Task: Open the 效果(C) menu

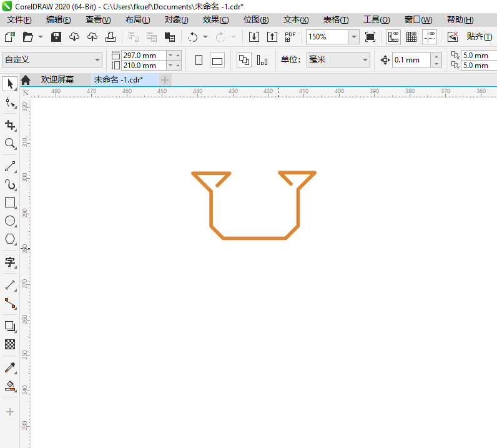Action: point(215,20)
